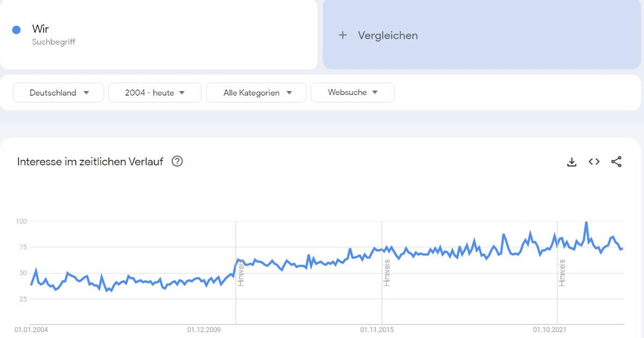Click the first Hinweis marker near 2010

[x=241, y=273]
